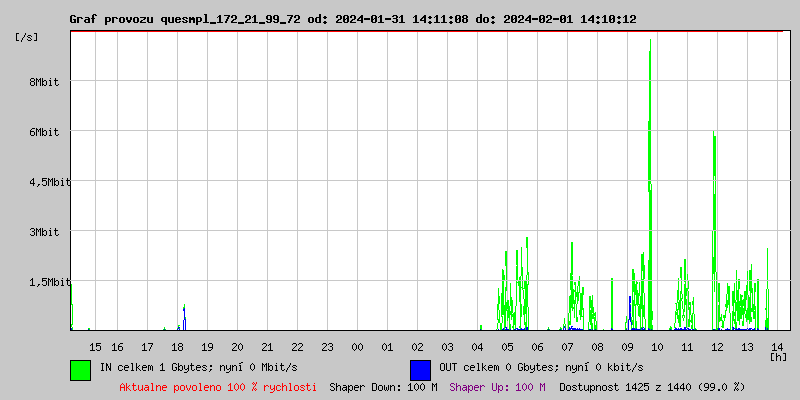Click the [h] unit label under x-axis
The width and height of the screenshot is (800, 400).
(778, 356)
